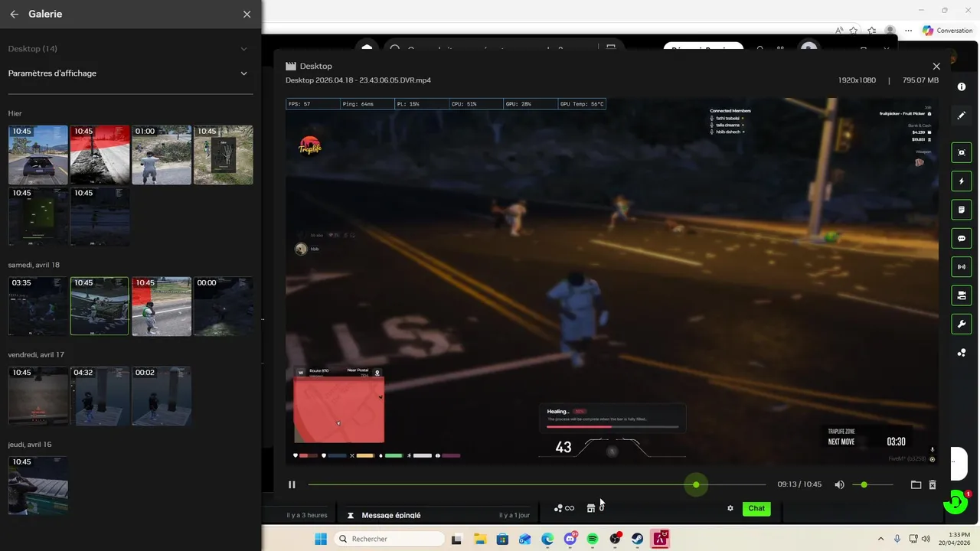The image size is (980, 551).
Task: Open the vendredi 00:02 clip thumbnail
Action: 162,396
